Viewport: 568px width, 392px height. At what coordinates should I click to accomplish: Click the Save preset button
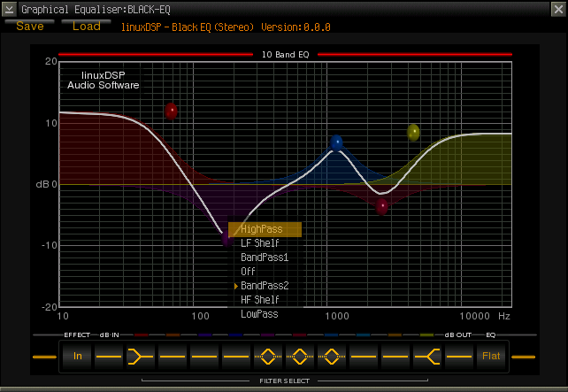pos(30,26)
